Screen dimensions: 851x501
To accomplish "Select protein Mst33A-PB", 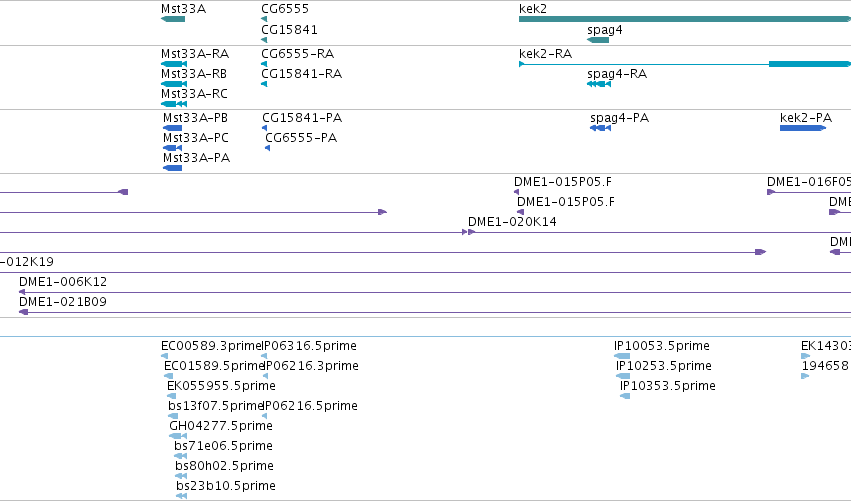I will point(173,128).
